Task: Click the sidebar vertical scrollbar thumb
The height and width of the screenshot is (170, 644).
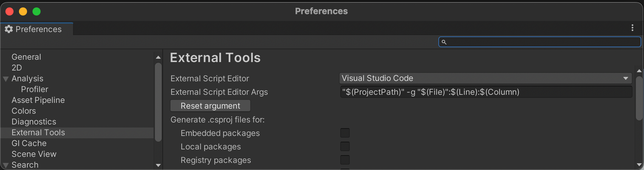Action: 158,102
